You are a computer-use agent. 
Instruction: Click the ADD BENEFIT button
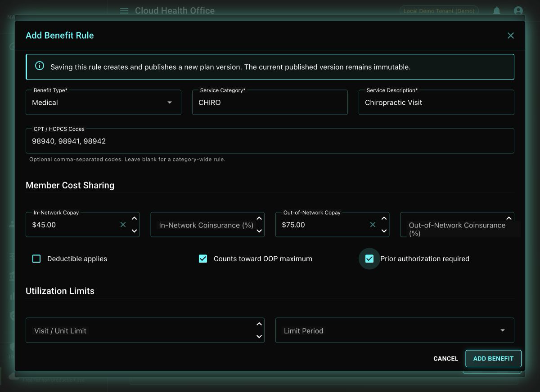493,358
